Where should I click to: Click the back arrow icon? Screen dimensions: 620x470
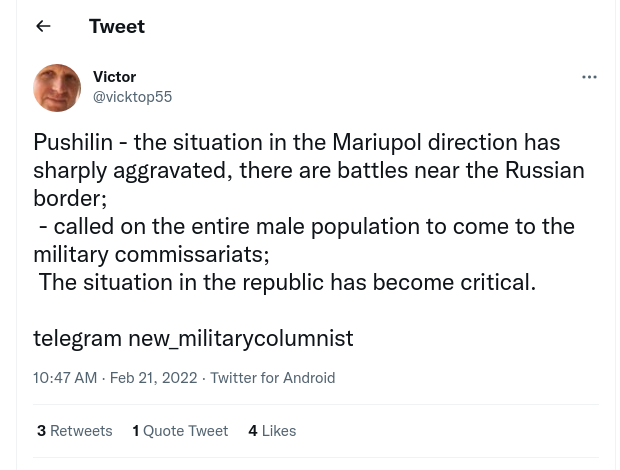pos(43,26)
